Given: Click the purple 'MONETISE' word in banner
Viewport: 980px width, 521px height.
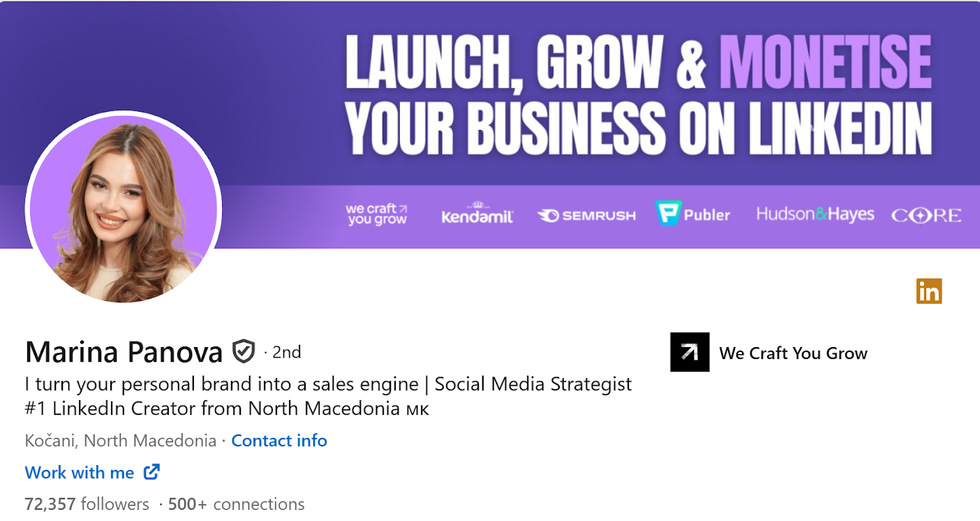Looking at the screenshot, I should pyautogui.click(x=825, y=63).
